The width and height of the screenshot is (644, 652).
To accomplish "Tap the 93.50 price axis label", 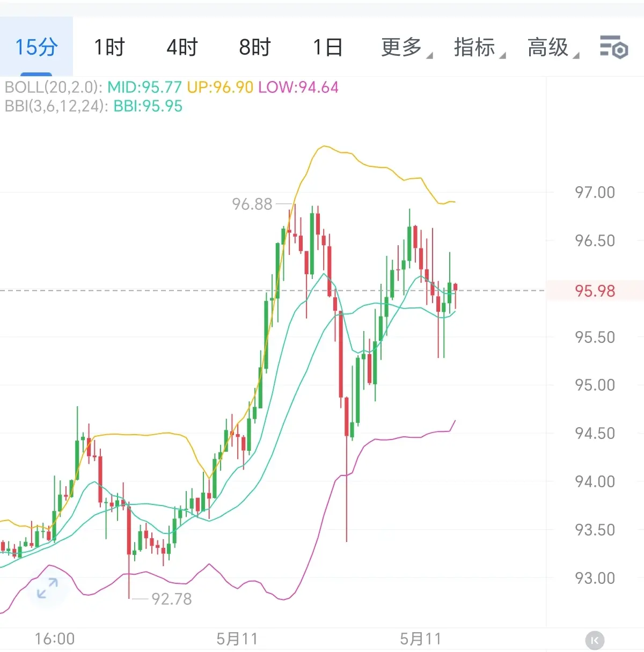I will tap(595, 530).
